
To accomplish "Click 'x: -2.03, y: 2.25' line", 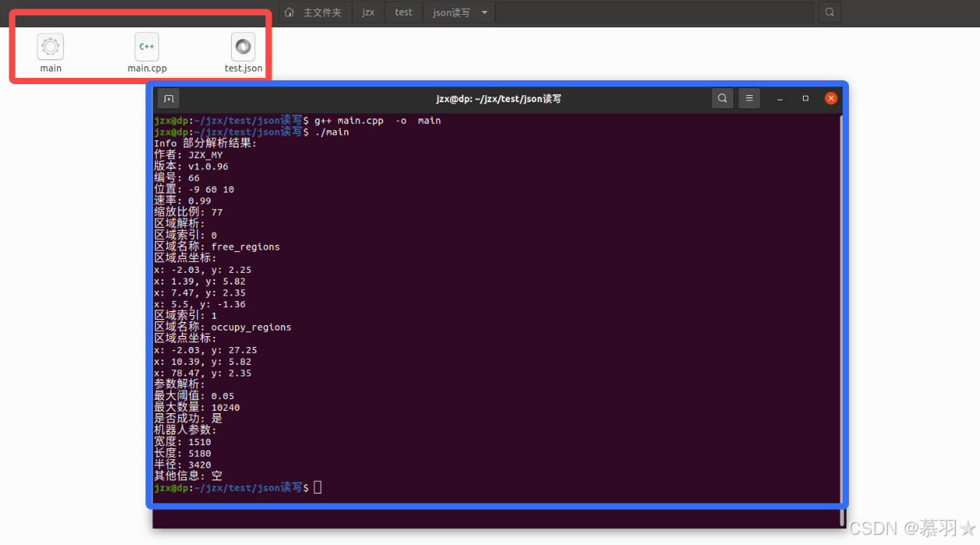I will pyautogui.click(x=203, y=270).
